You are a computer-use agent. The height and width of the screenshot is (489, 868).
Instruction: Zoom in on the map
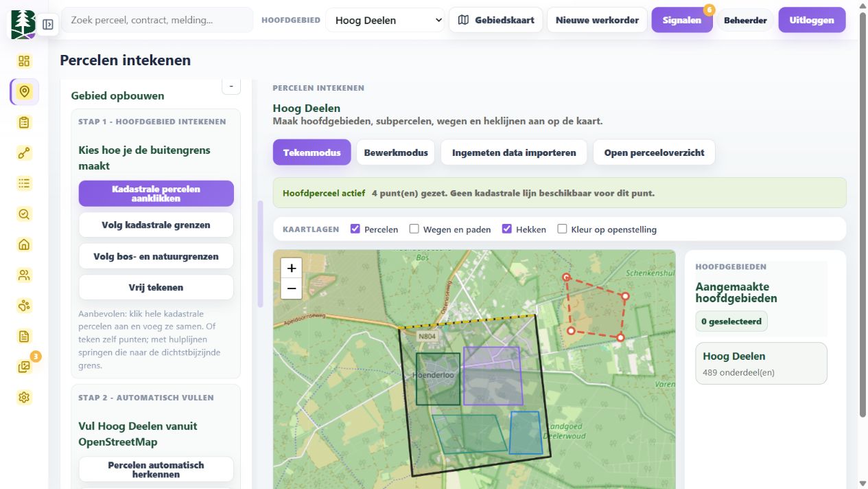292,269
